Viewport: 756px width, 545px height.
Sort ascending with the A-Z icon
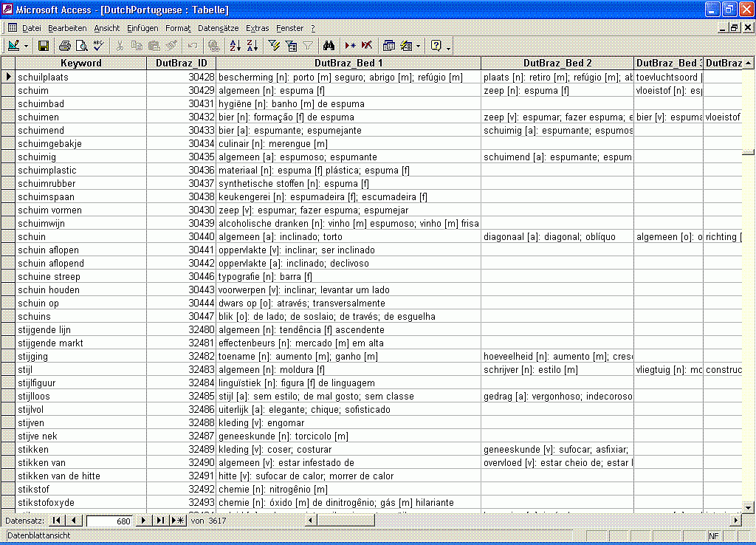tap(236, 46)
